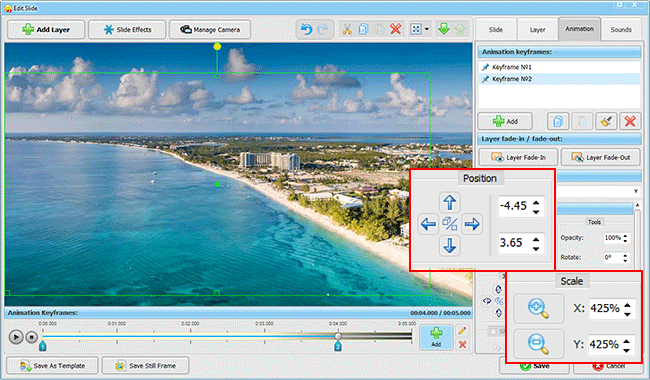This screenshot has width=650, height=380.
Task: Click the Layer Fade-Out button
Action: click(x=601, y=157)
